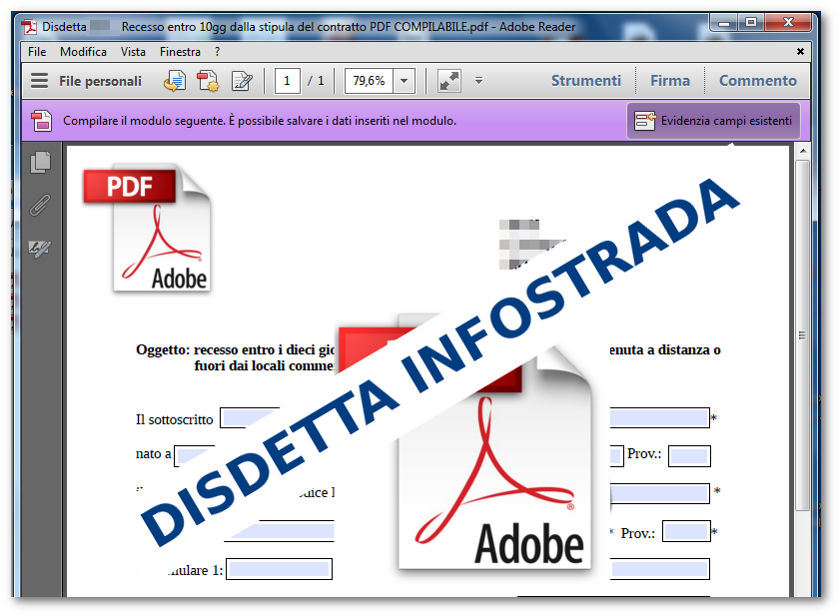The height and width of the screenshot is (616, 840).
Task: Click the Adobe Reader title bar icon
Action: (29, 26)
